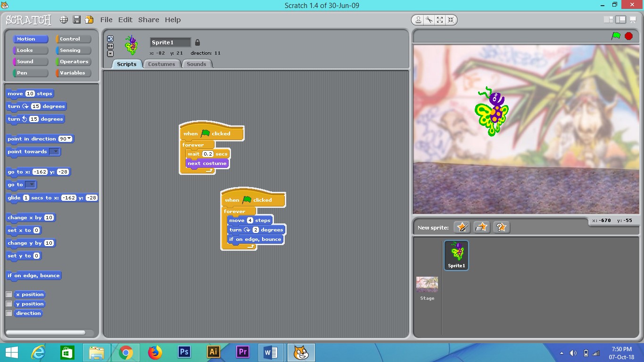The width and height of the screenshot is (644, 362).
Task: Open the language selector globe icon
Action: click(63, 20)
